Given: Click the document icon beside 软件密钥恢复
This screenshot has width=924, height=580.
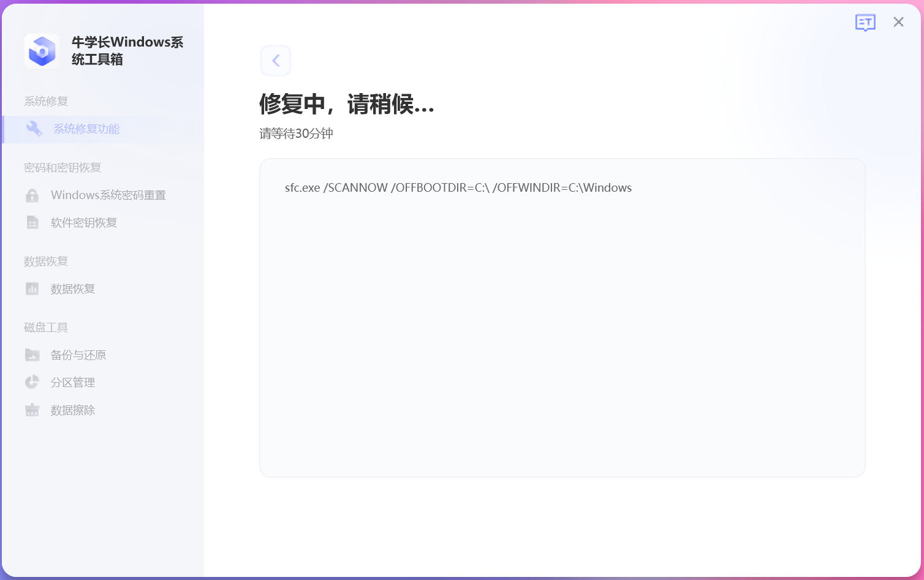Looking at the screenshot, I should point(32,222).
